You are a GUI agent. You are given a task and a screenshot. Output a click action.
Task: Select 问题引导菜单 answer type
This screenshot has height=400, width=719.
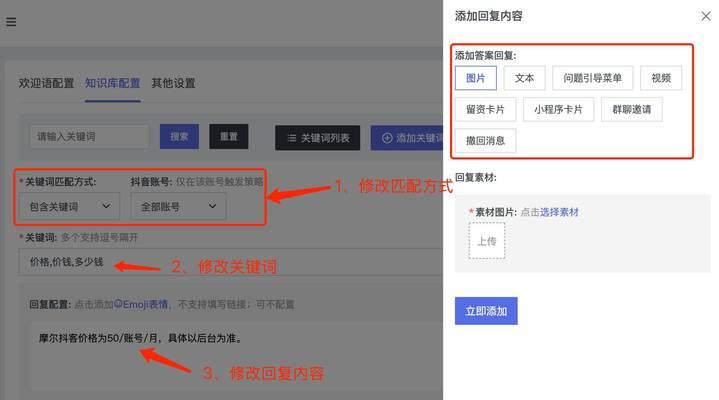coord(592,78)
